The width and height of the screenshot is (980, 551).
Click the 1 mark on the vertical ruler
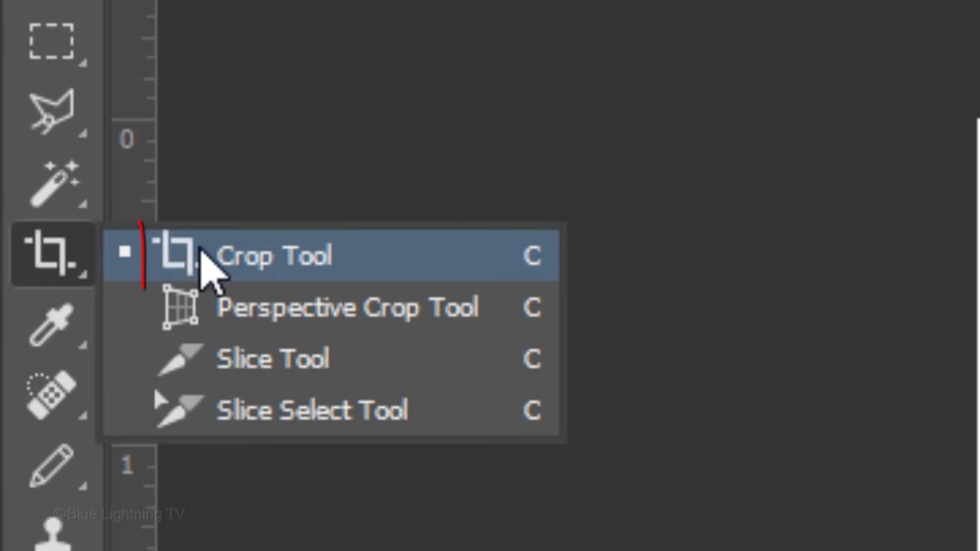(127, 465)
